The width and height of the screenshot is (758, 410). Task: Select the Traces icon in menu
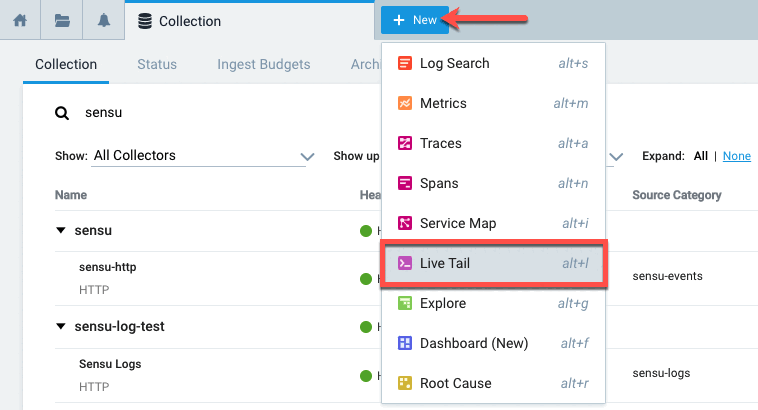coord(405,143)
